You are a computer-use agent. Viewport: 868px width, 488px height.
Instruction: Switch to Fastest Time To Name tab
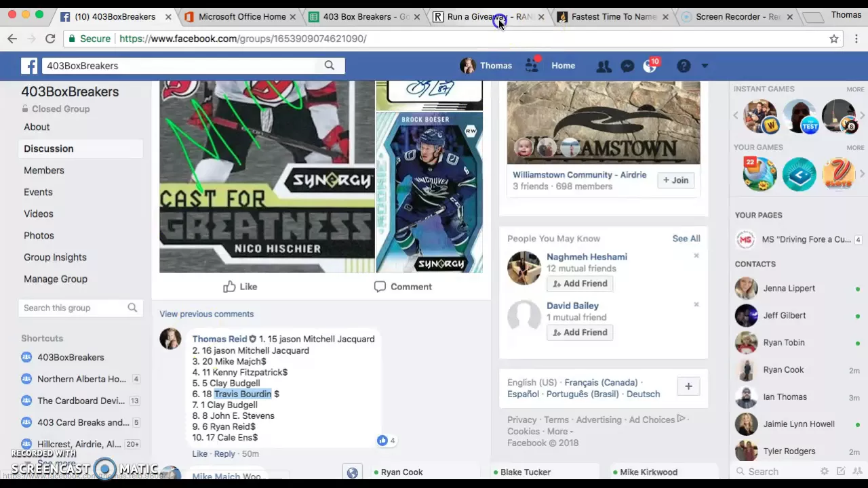614,16
